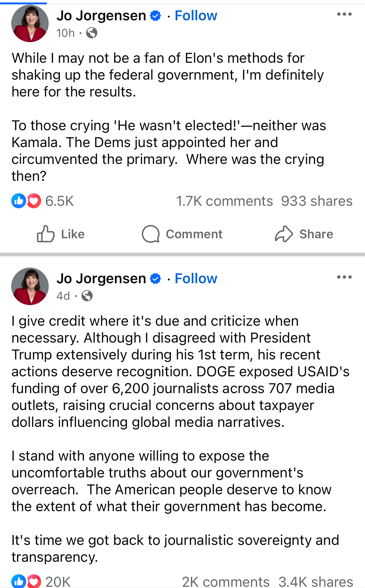365x588 pixels.
Task: View reaction icons on the 6.5K post
Action: coord(26,201)
